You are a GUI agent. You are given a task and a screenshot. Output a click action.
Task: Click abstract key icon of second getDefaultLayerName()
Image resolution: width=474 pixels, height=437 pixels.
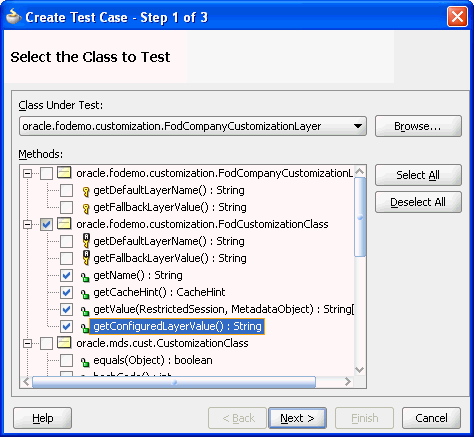[x=86, y=241]
